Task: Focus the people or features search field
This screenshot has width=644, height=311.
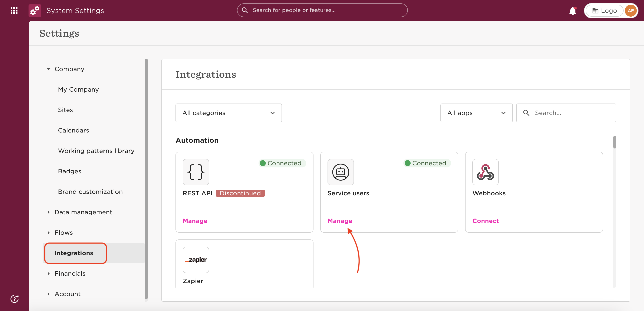Action: [x=322, y=10]
